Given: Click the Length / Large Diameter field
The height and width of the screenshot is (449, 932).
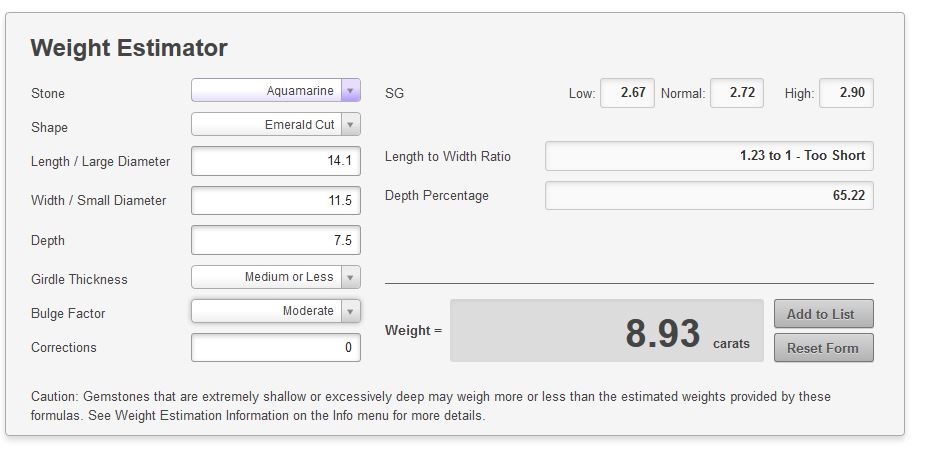Looking at the screenshot, I should coord(276,161).
